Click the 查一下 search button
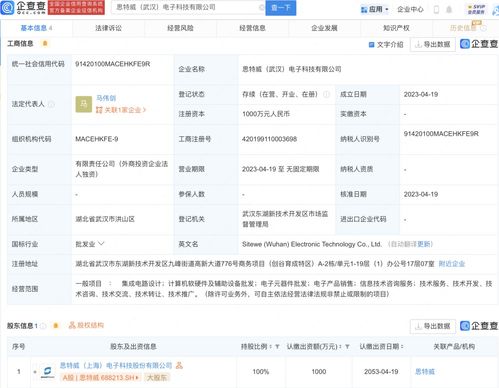Image resolution: width=499 pixels, height=388 pixels. (x=281, y=7)
